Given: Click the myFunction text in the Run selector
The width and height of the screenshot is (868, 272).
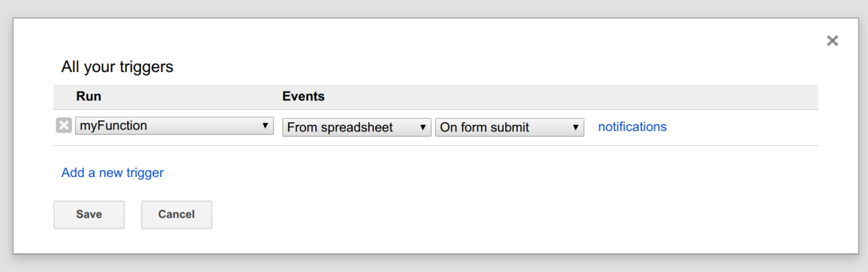Looking at the screenshot, I should point(114,125).
